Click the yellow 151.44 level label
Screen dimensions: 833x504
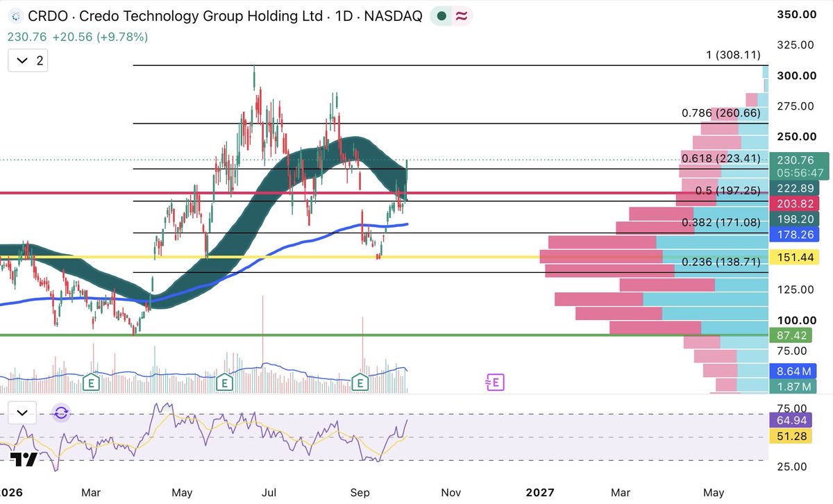point(795,258)
